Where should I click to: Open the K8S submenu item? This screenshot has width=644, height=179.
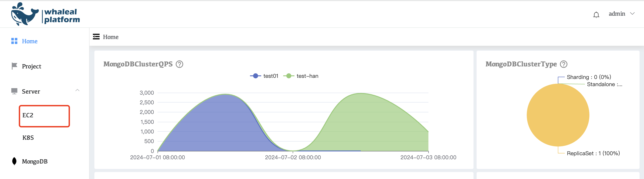tap(28, 138)
